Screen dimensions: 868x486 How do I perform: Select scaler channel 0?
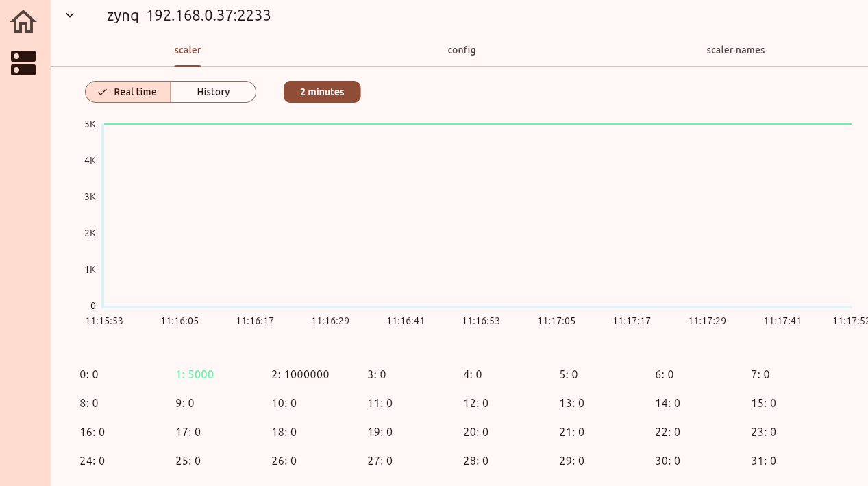pos(89,374)
